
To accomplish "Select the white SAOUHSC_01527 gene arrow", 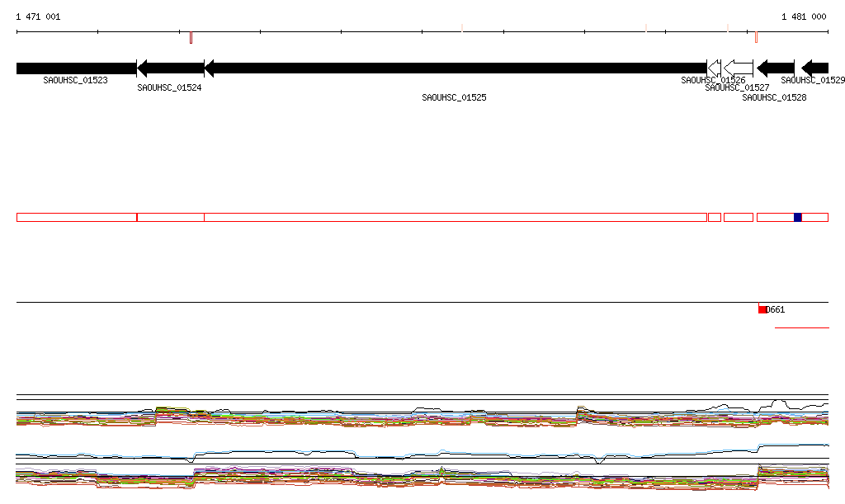I will pyautogui.click(x=739, y=68).
